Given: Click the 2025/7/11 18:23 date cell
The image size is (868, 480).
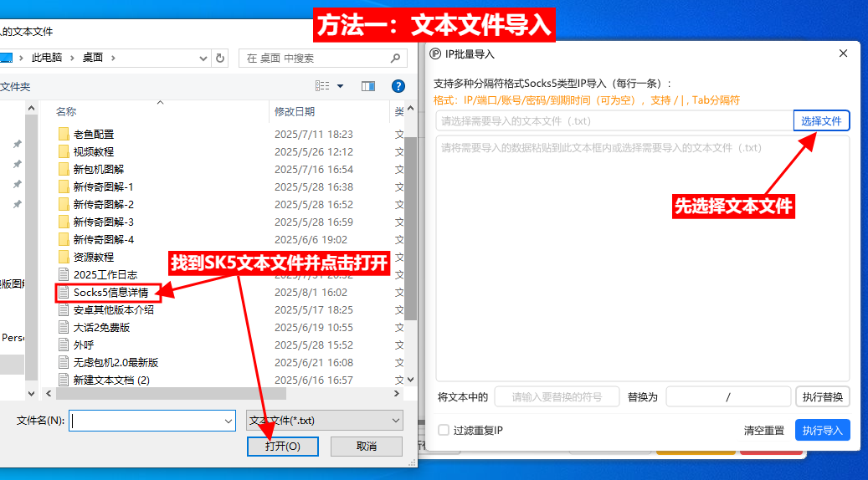Looking at the screenshot, I should coord(313,135).
